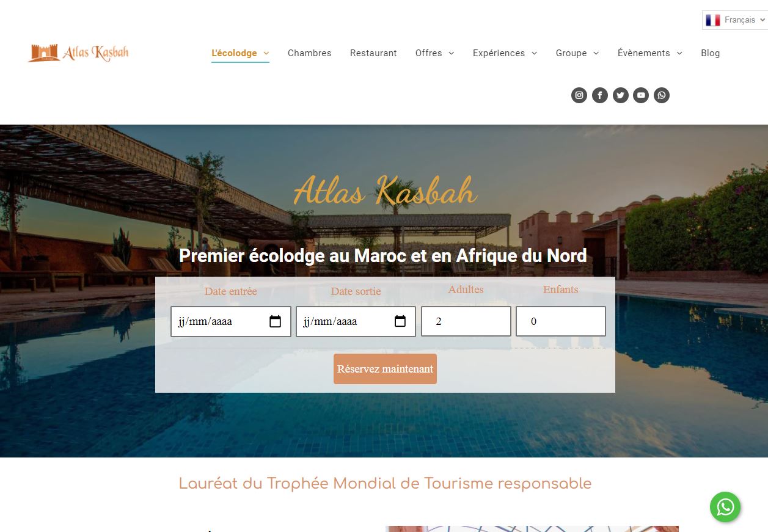The height and width of the screenshot is (532, 768).
Task: Open the WhatsApp icon in header
Action: point(662,95)
